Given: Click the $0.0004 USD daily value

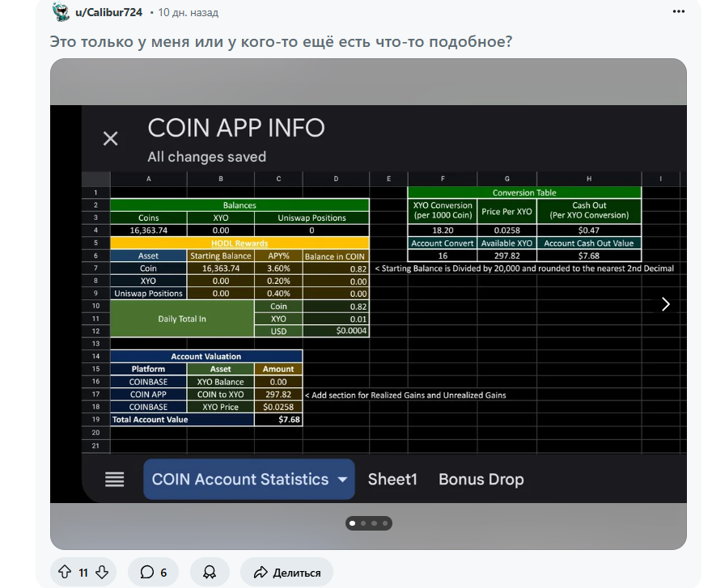Looking at the screenshot, I should [336, 331].
